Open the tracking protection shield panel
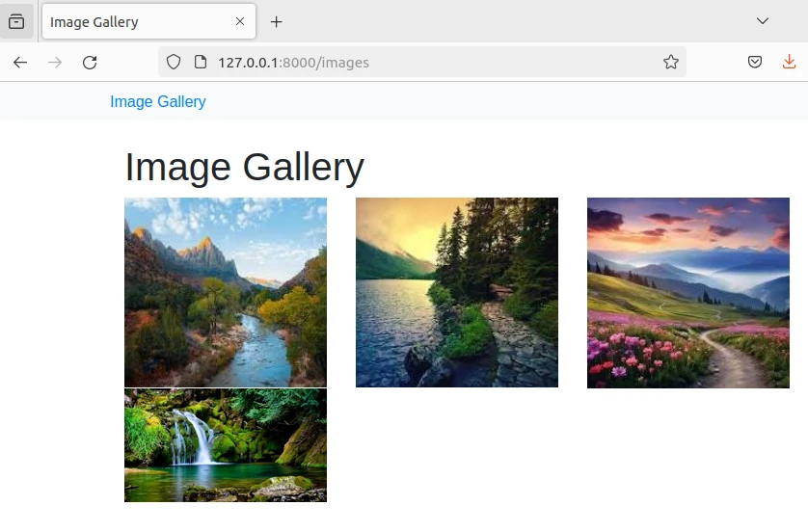Viewport: 808px width, 532px height. click(174, 63)
